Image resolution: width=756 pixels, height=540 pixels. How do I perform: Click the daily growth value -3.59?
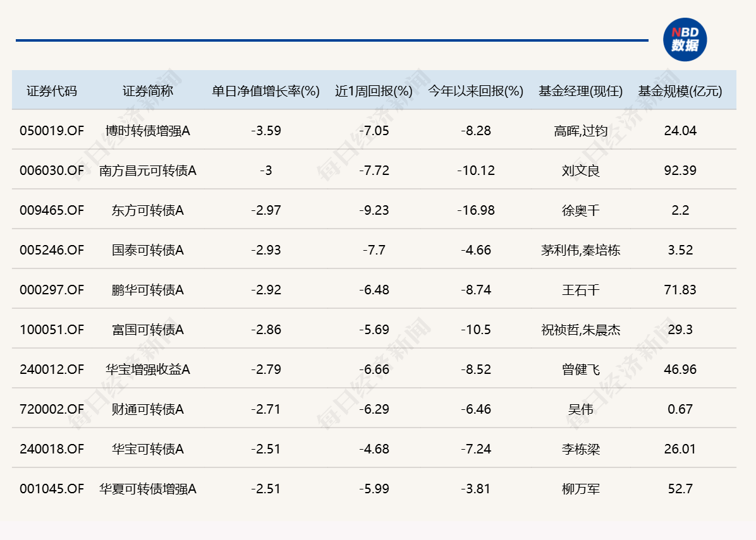(x=265, y=131)
